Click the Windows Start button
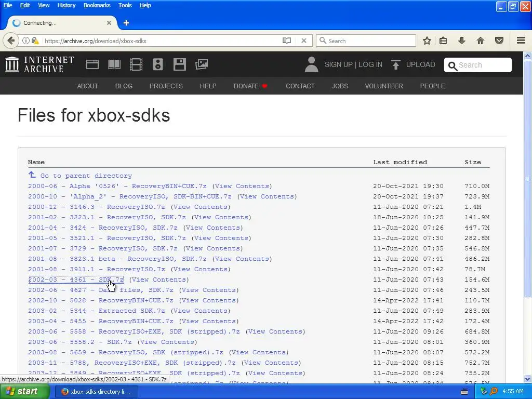532x399 pixels. coord(25,392)
